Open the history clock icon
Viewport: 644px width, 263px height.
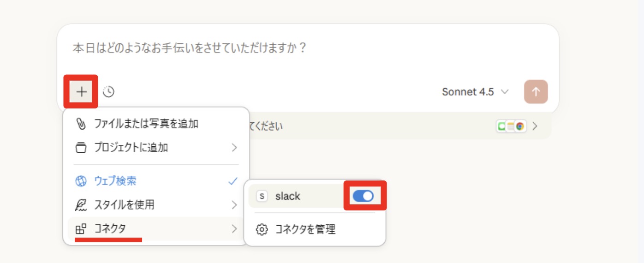108,92
